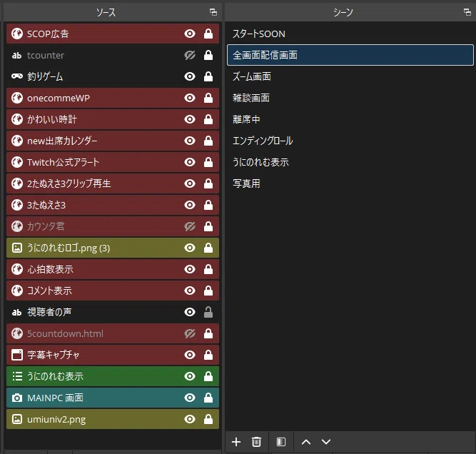Hide the umiuniv2.png source
The image size is (476, 454).
pyautogui.click(x=190, y=419)
